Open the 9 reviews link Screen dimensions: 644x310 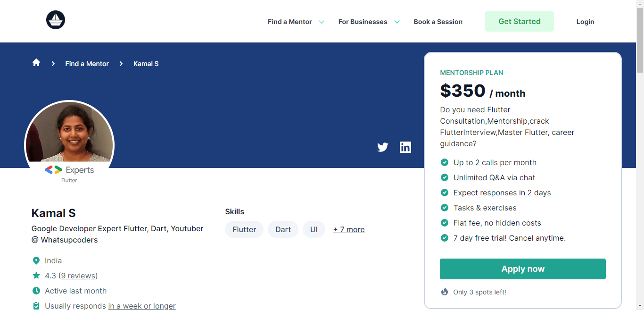(x=78, y=275)
